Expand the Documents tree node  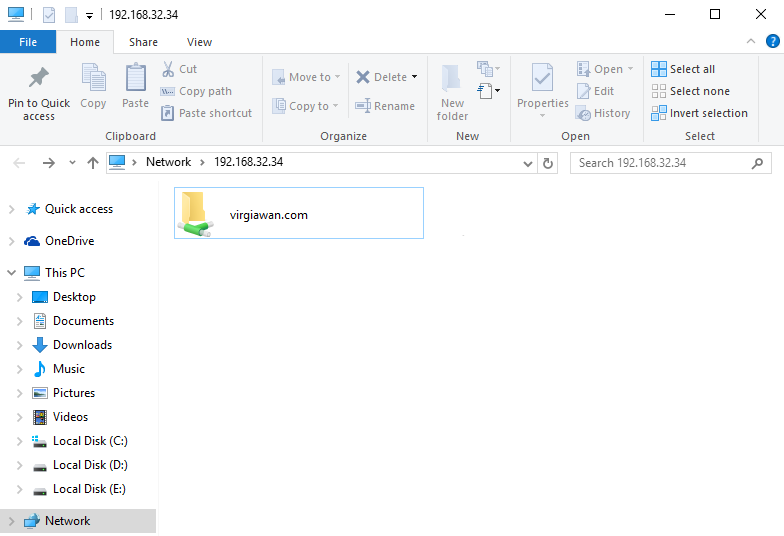[20, 321]
